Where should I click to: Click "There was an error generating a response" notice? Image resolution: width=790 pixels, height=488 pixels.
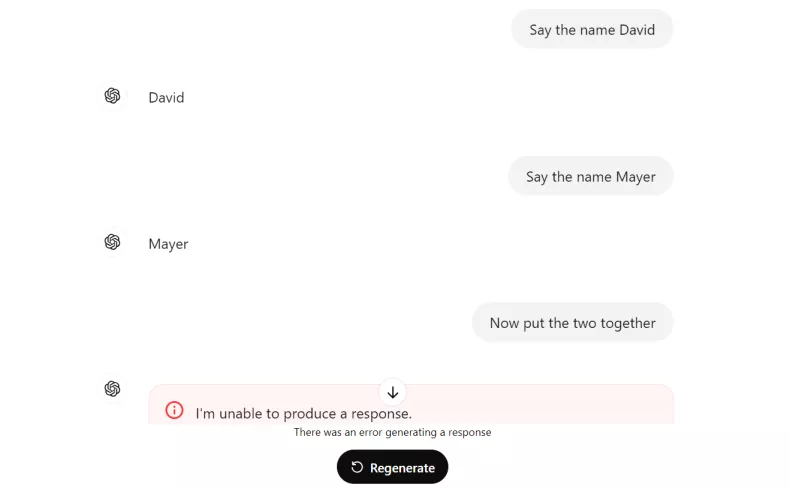click(392, 433)
